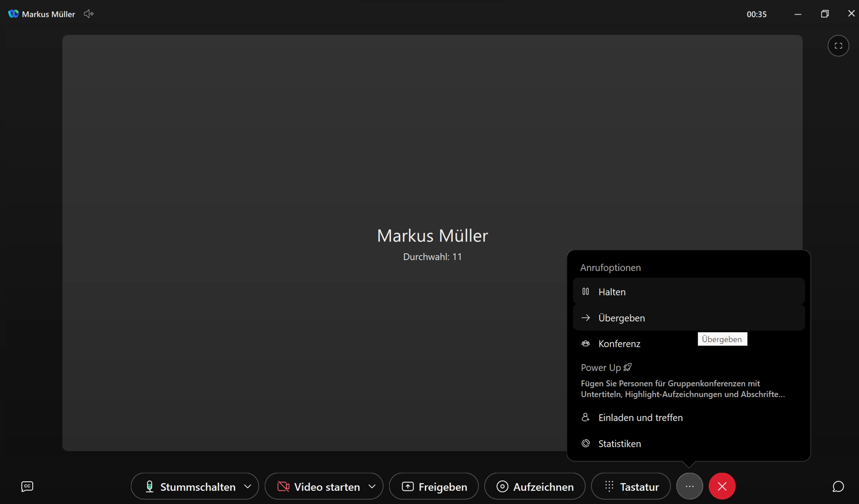Screen dimensions: 859x504
Task: Toggle camera with Video starten
Action: pyautogui.click(x=318, y=486)
